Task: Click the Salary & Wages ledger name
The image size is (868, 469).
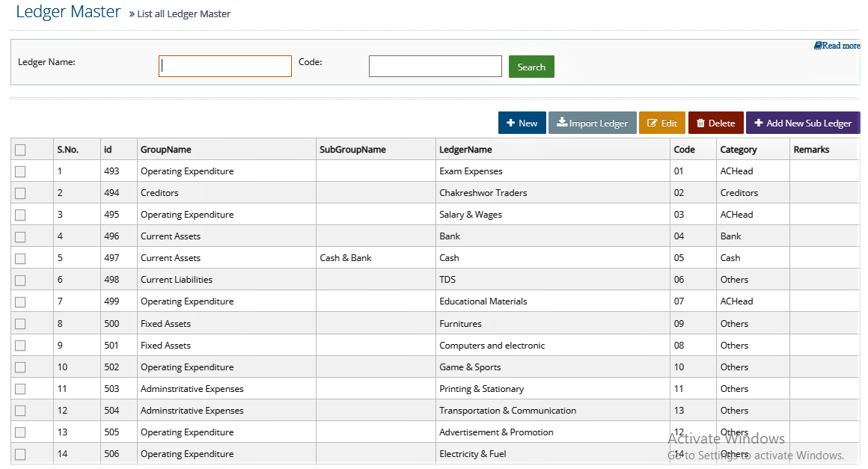Action: click(x=471, y=214)
